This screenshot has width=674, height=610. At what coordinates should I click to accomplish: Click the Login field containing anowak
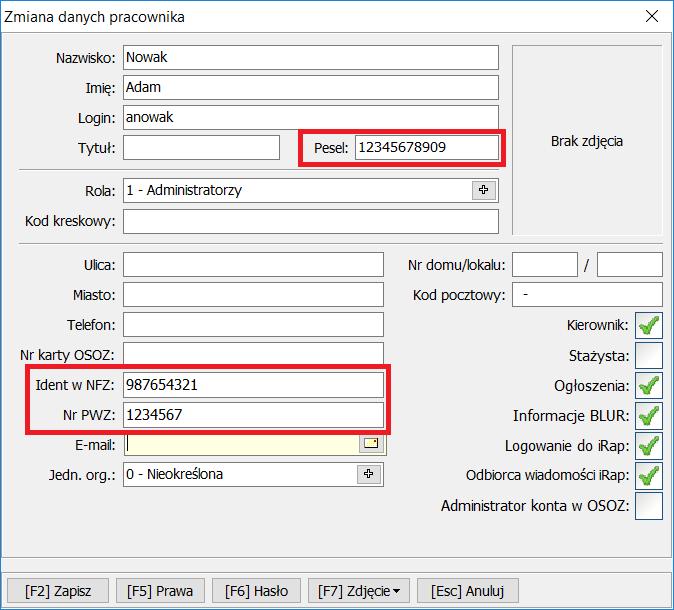pos(311,117)
